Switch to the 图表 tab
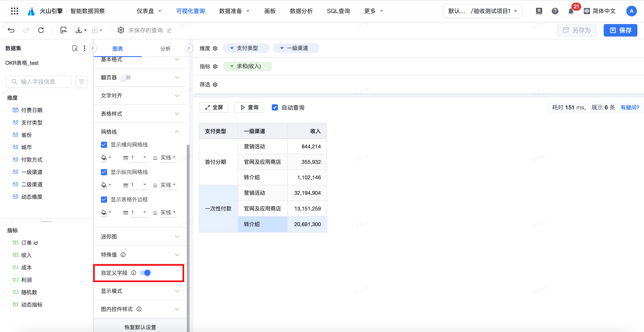The height and width of the screenshot is (332, 644). (118, 49)
